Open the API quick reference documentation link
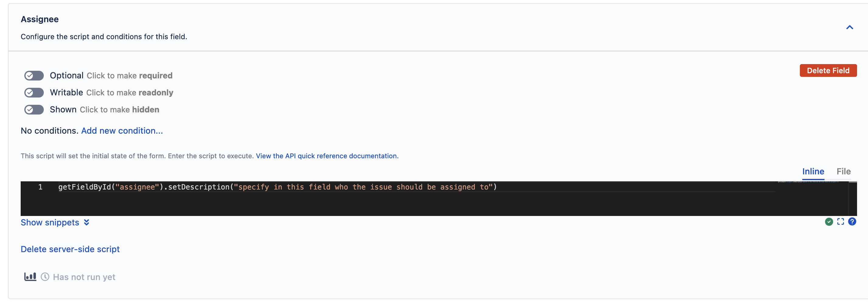 coord(327,156)
